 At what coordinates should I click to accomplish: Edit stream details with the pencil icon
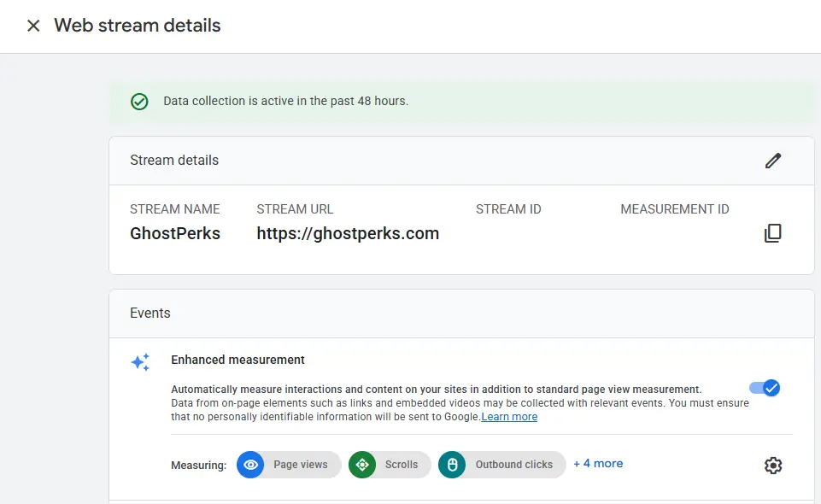point(773,161)
